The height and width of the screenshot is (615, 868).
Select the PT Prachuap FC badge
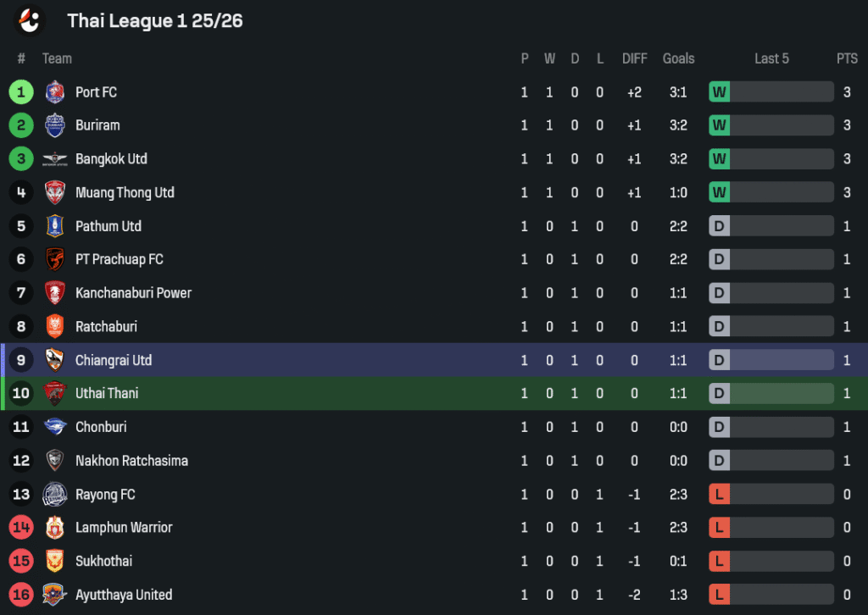tap(55, 259)
